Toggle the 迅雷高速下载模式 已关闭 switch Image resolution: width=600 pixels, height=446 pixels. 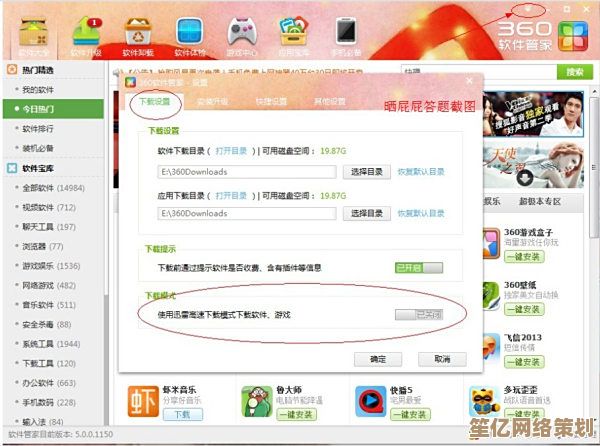[x=419, y=315]
